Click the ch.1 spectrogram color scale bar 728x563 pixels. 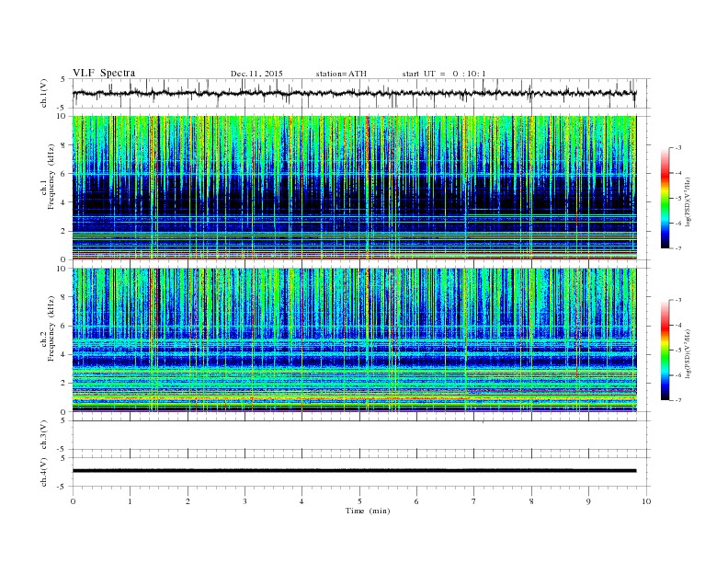coord(665,198)
